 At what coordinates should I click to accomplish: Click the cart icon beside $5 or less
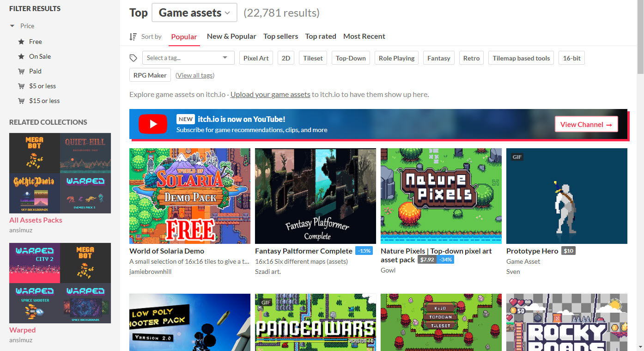pyautogui.click(x=21, y=86)
